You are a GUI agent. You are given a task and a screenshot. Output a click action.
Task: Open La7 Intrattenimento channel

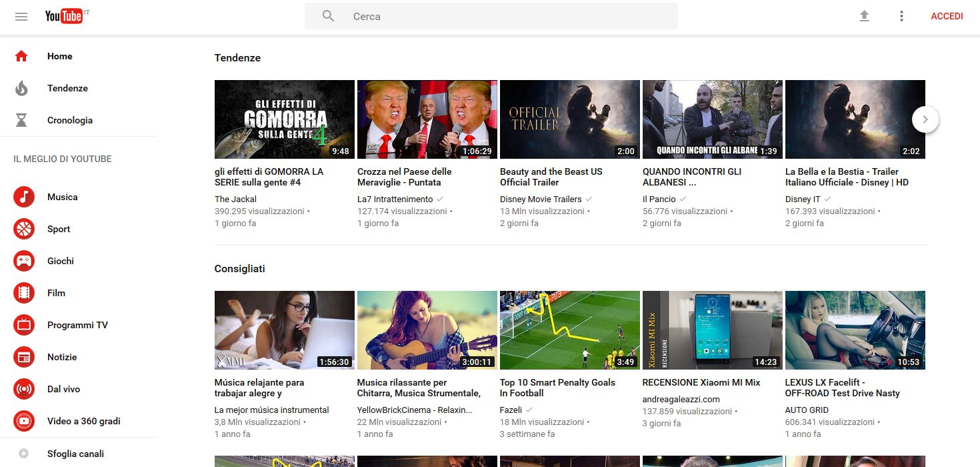pos(395,199)
